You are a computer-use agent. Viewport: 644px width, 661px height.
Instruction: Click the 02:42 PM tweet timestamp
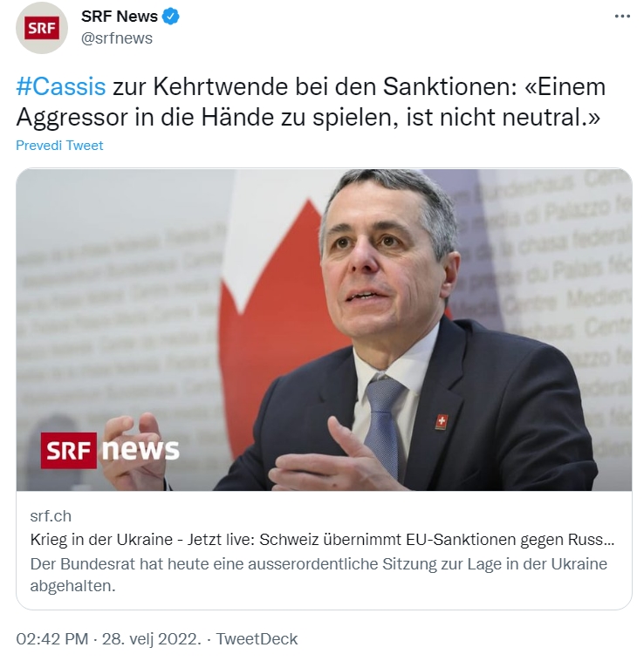(x=52, y=639)
